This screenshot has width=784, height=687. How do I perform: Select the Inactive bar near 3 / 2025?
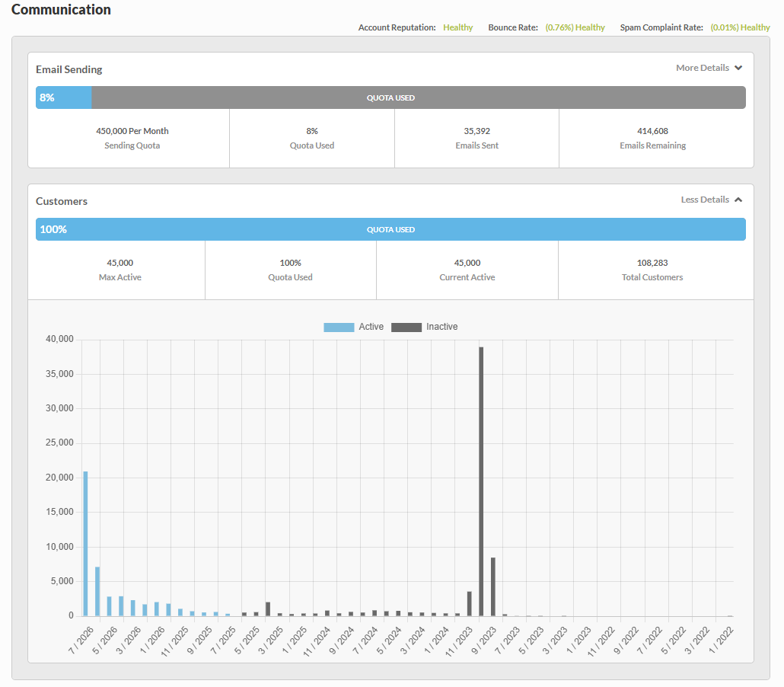point(268,609)
